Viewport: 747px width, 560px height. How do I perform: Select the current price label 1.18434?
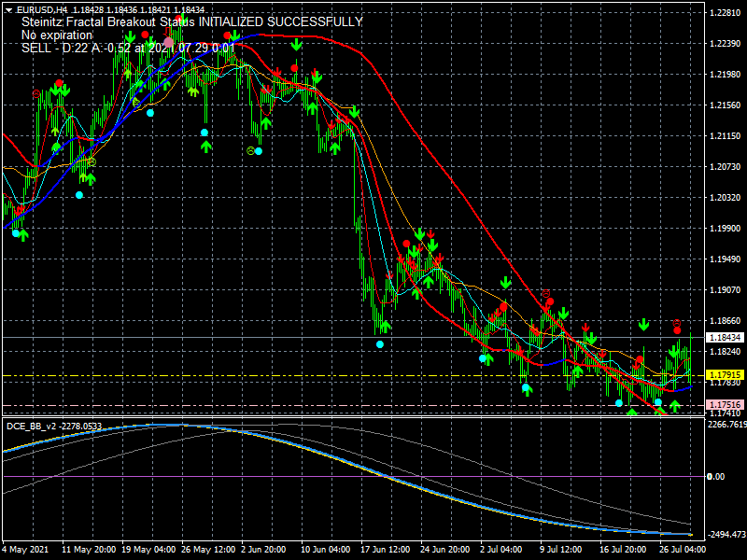click(725, 337)
